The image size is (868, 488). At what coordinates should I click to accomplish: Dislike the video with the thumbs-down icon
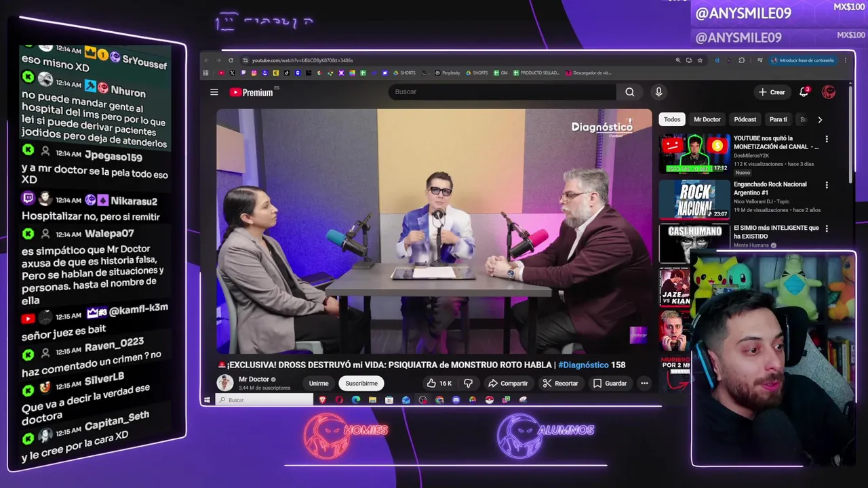coord(468,384)
